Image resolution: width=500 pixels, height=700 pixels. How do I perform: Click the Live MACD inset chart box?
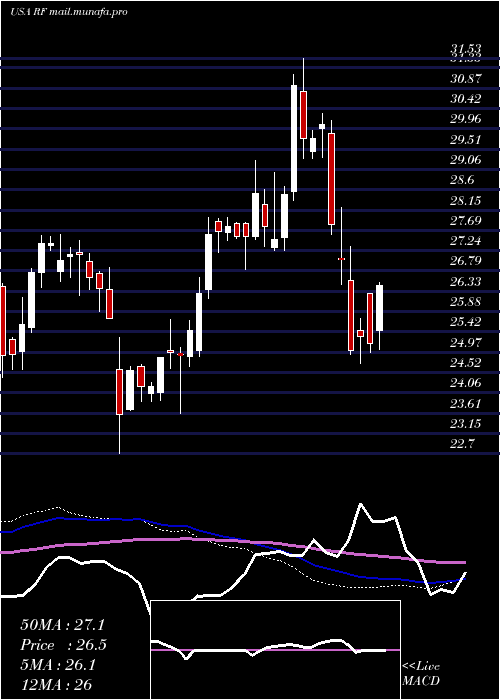276,650
